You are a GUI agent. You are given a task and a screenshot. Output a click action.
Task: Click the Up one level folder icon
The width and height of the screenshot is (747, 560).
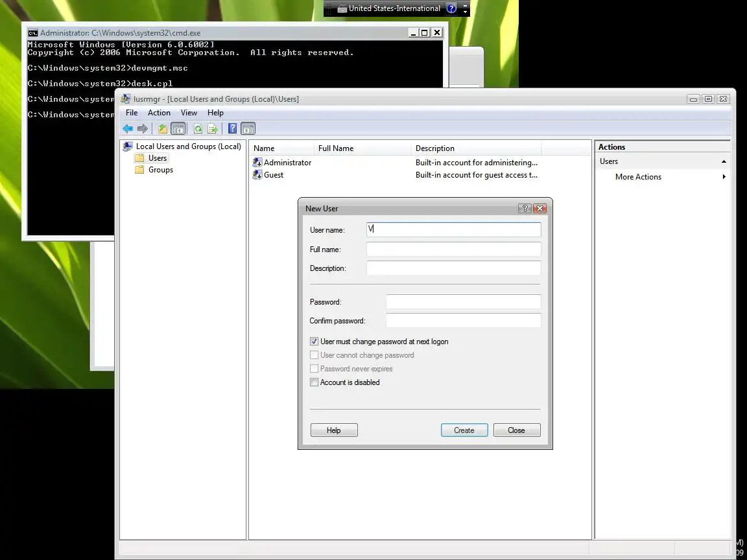tap(163, 128)
